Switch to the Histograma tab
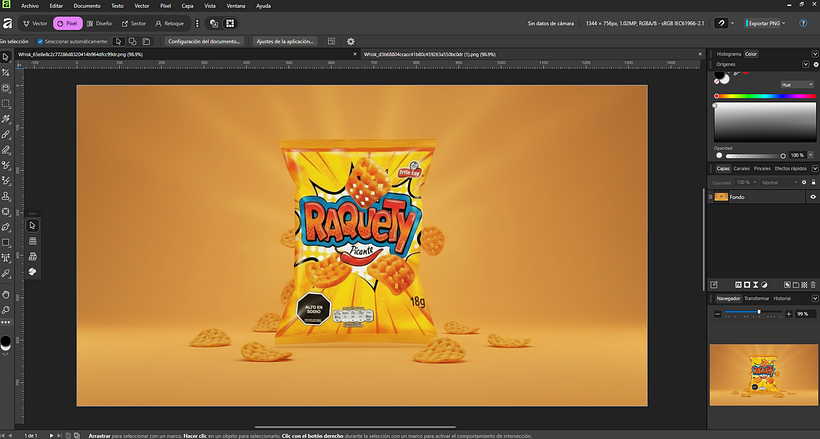The width and height of the screenshot is (820, 439). click(x=728, y=54)
